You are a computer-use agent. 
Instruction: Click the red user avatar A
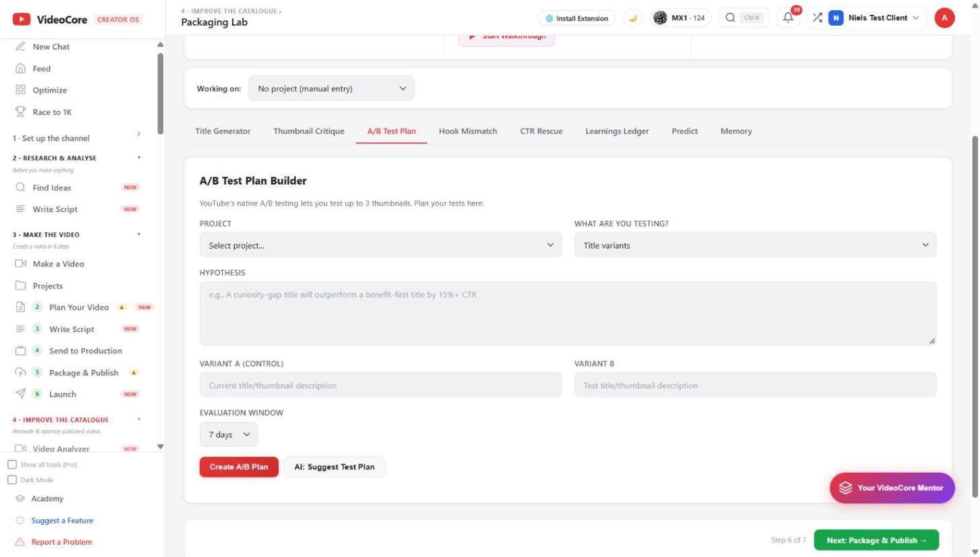944,18
